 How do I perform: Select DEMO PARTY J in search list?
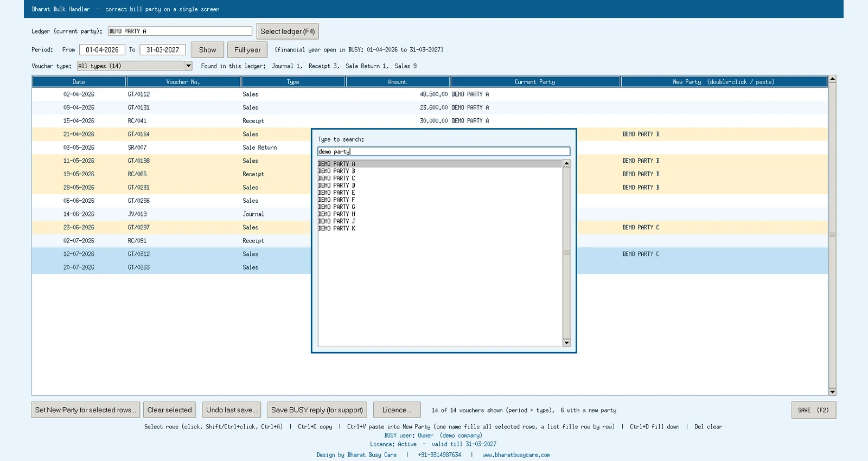[x=440, y=221]
